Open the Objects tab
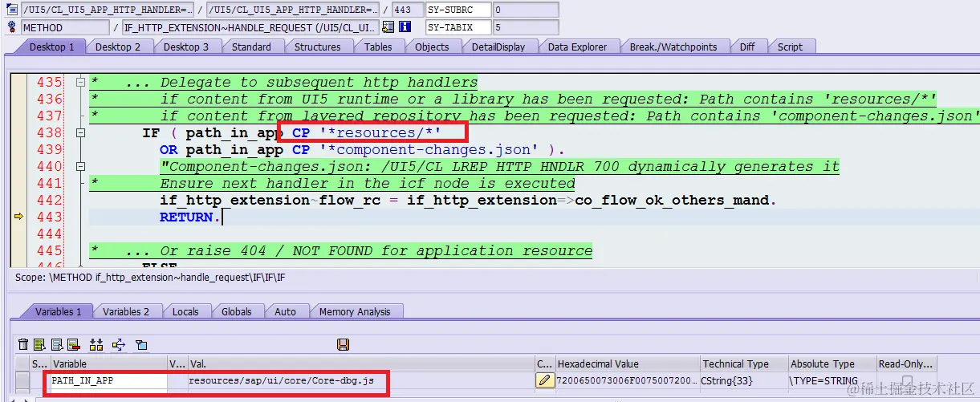This screenshot has width=980, height=402. [432, 47]
